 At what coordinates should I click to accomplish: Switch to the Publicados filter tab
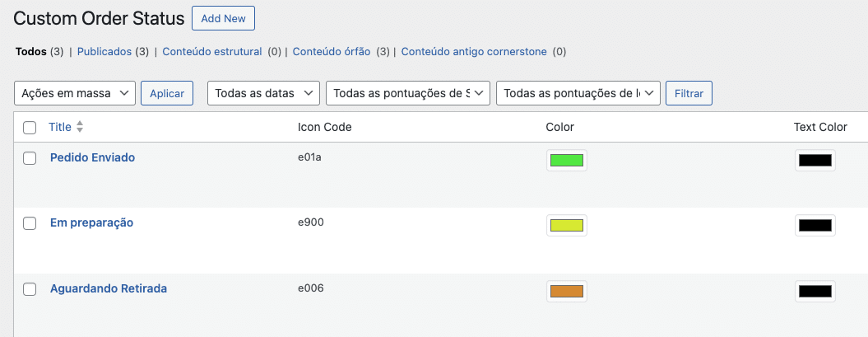[104, 51]
